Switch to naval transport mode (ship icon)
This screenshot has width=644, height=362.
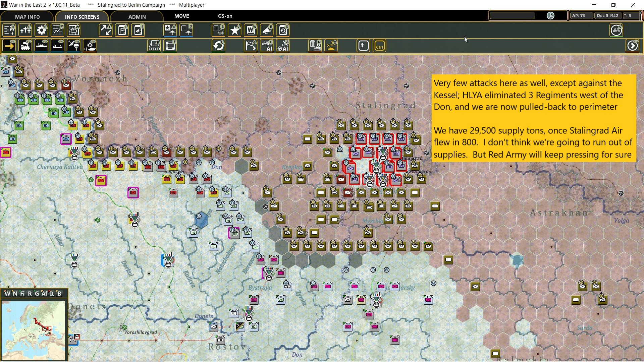tap(41, 46)
